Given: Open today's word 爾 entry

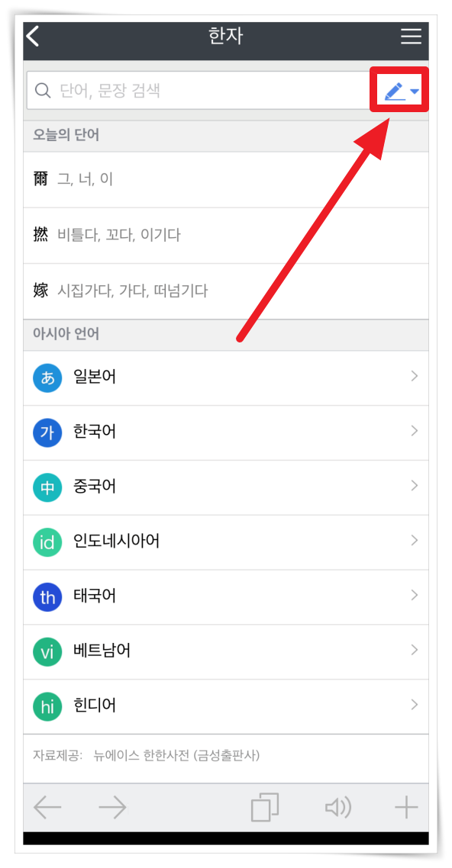Looking at the screenshot, I should click(226, 179).
